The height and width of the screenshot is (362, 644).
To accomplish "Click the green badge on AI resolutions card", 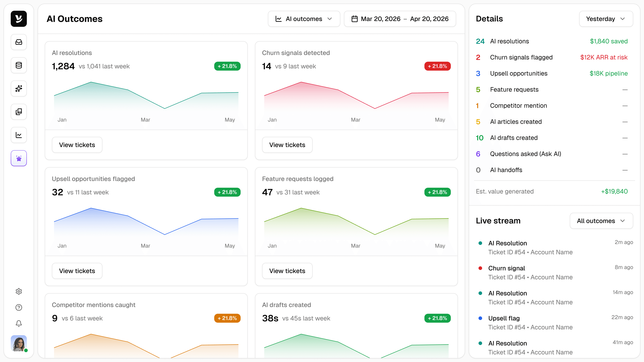I will point(227,66).
